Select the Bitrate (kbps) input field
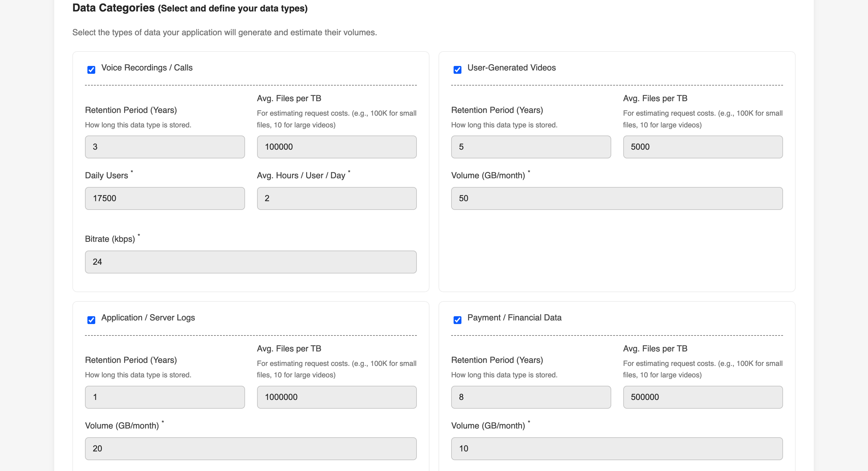The width and height of the screenshot is (868, 471). [x=251, y=262]
